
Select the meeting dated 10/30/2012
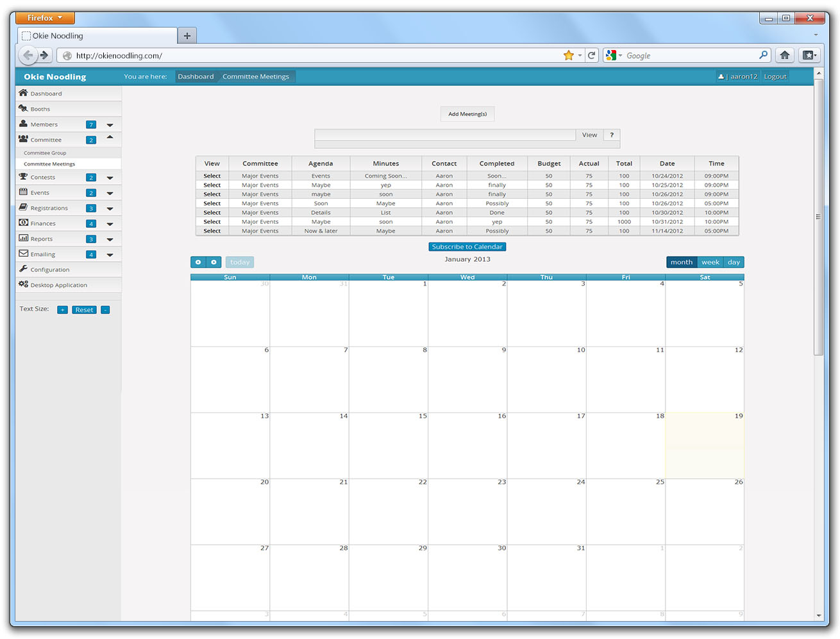pos(212,212)
